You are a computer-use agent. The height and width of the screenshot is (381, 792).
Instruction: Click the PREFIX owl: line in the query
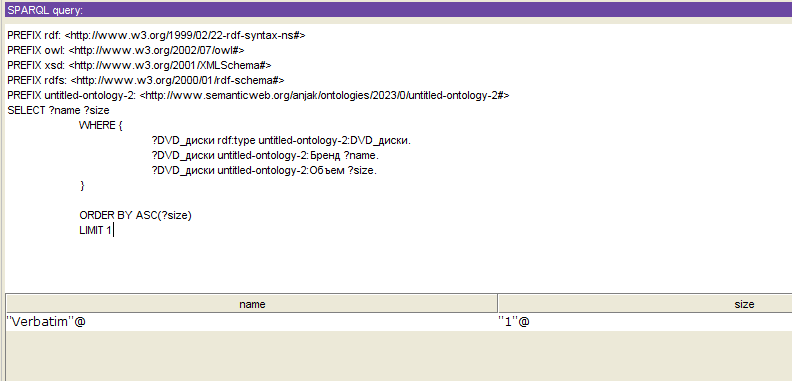pyautogui.click(x=126, y=51)
